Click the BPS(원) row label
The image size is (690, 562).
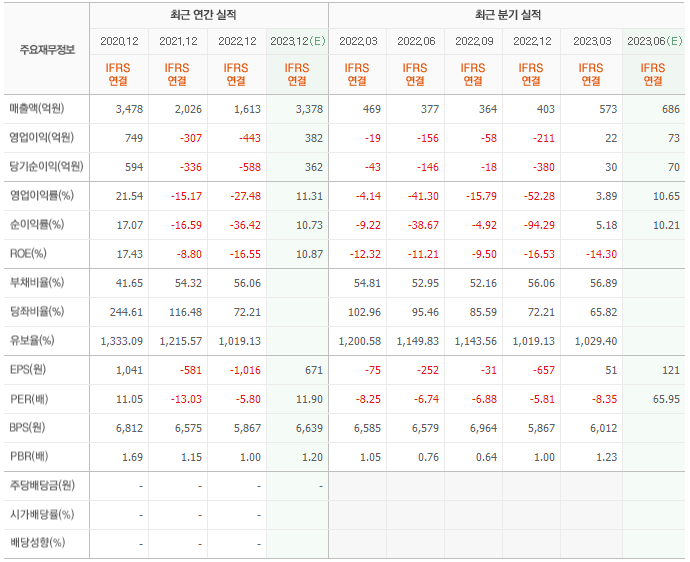coord(27,427)
